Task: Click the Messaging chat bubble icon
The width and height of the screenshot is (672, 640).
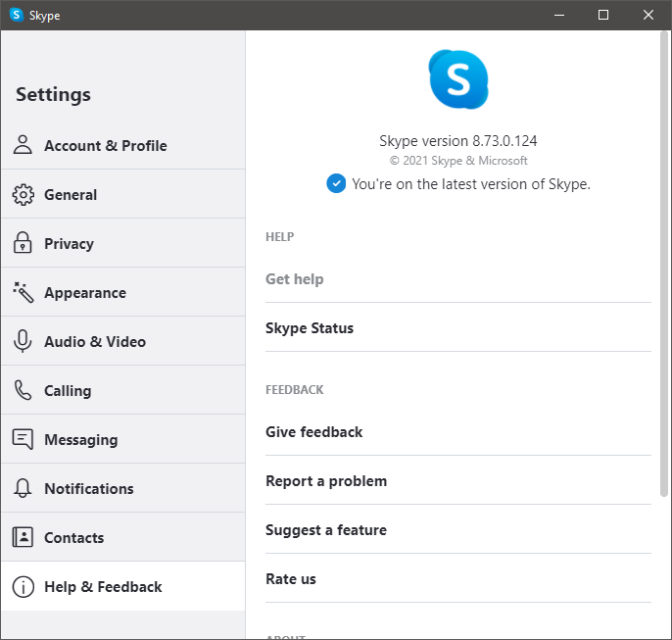Action: (x=23, y=439)
